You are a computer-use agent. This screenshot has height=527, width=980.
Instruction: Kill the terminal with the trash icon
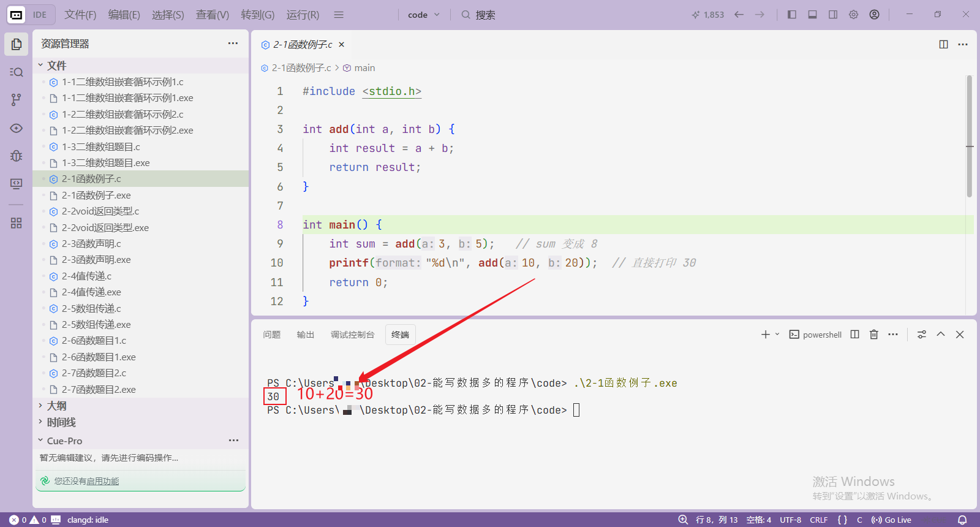[874, 335]
